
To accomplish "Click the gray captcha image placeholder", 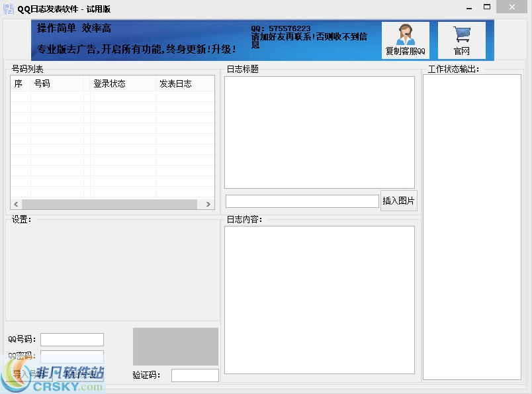I will [175, 346].
